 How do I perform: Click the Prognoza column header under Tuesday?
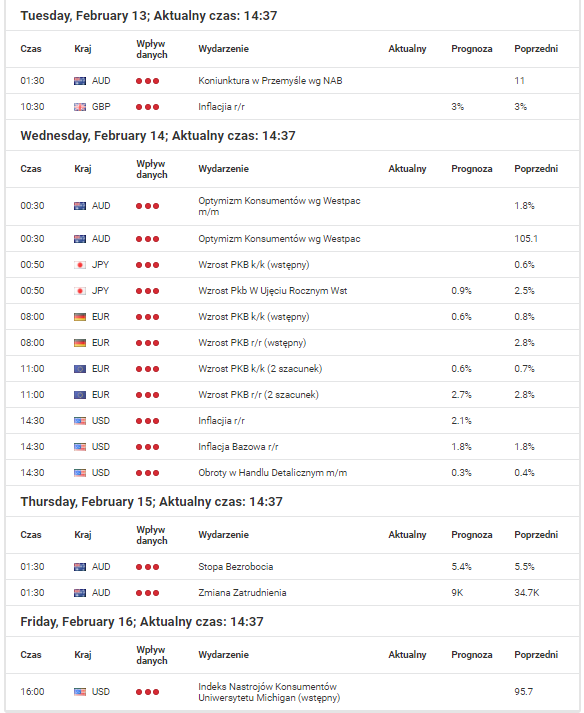(x=472, y=49)
